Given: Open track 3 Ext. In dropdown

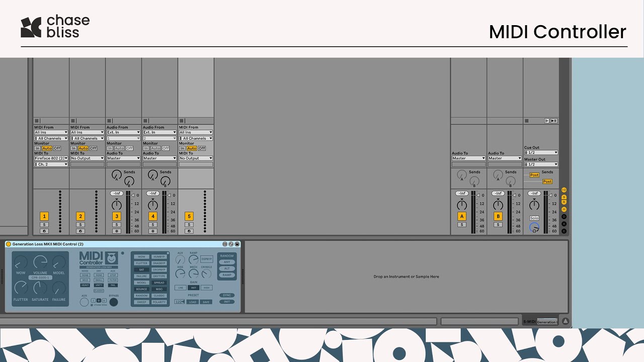Looking at the screenshot, I should pyautogui.click(x=123, y=132).
